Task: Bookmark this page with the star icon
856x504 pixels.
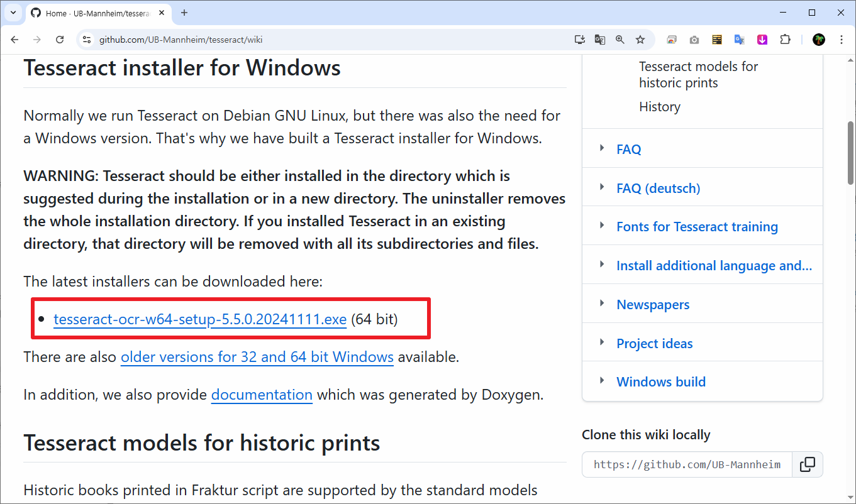Action: click(640, 40)
